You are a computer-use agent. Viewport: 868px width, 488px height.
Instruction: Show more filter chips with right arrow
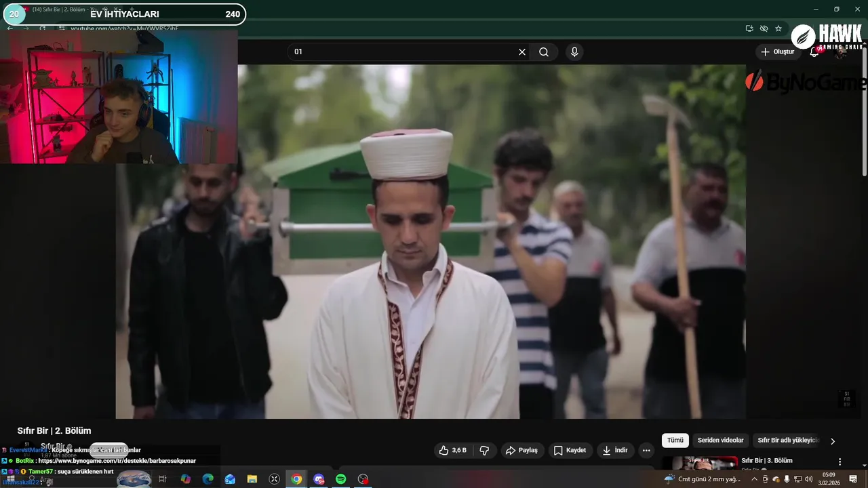833,441
